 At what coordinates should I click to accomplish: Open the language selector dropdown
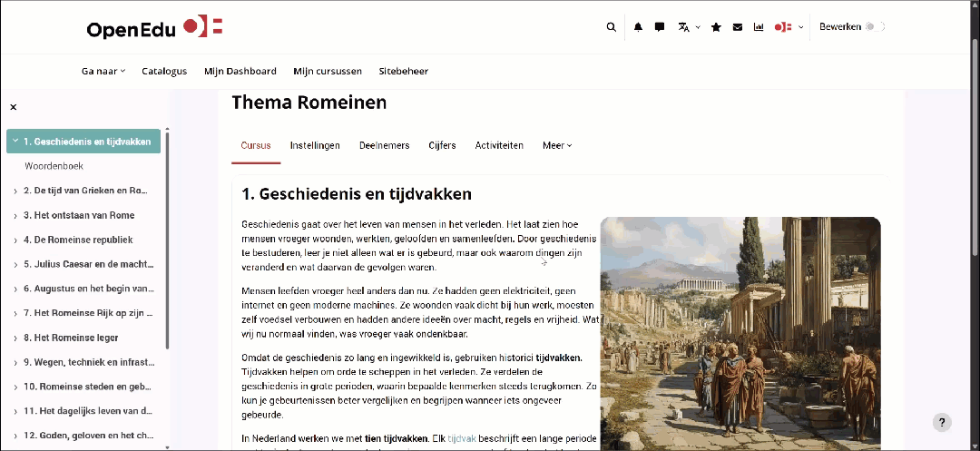tap(689, 27)
